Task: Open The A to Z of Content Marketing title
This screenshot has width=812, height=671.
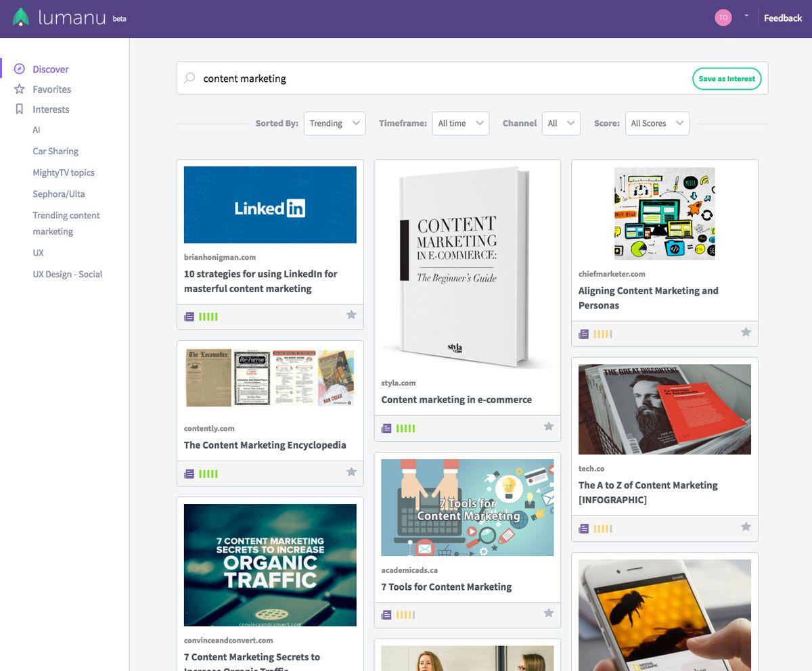Action: 648,492
